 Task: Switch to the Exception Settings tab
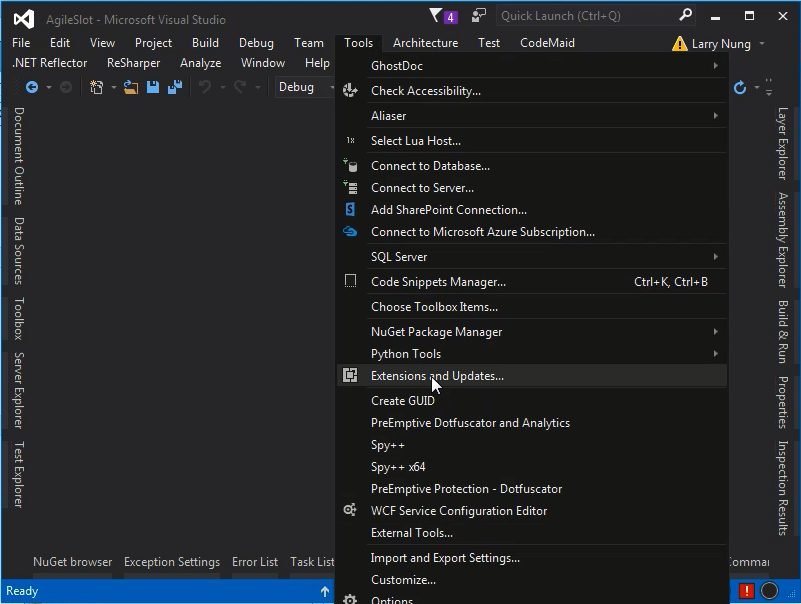[172, 562]
